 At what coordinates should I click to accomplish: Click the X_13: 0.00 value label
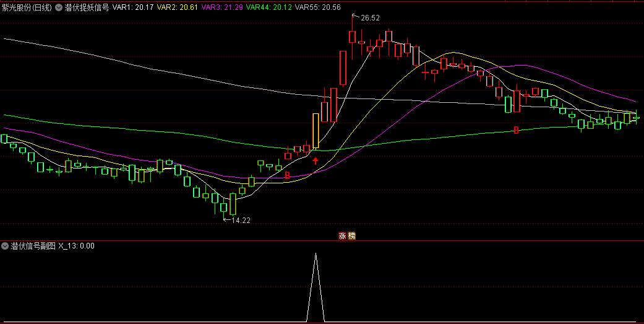click(76, 247)
